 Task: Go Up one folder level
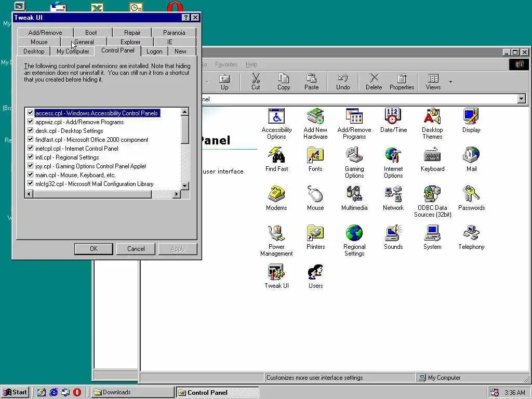coord(224,82)
